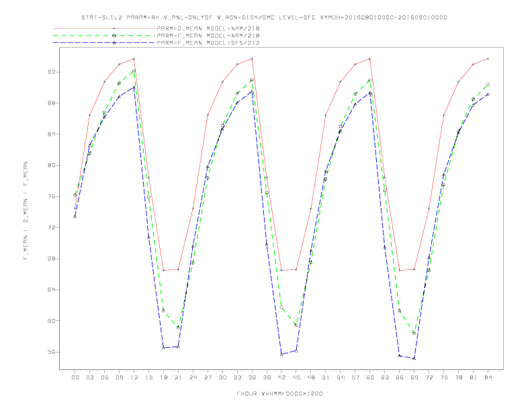
Task: Click x-axis forecast hour label 60
Action: [370, 377]
